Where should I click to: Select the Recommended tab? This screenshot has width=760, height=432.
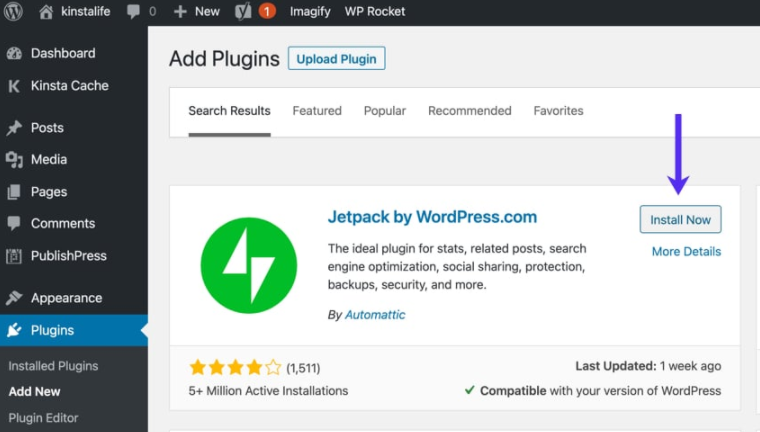469,111
